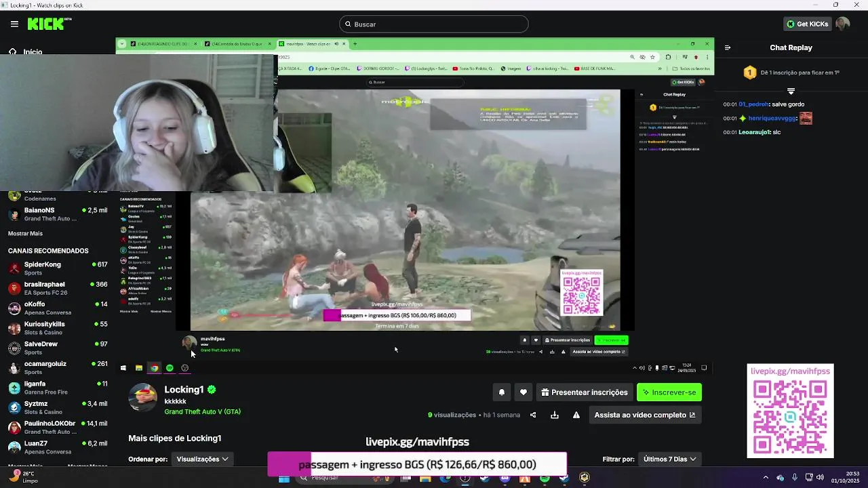Click the microphone icon in system tray
The image size is (868, 488).
(795, 477)
